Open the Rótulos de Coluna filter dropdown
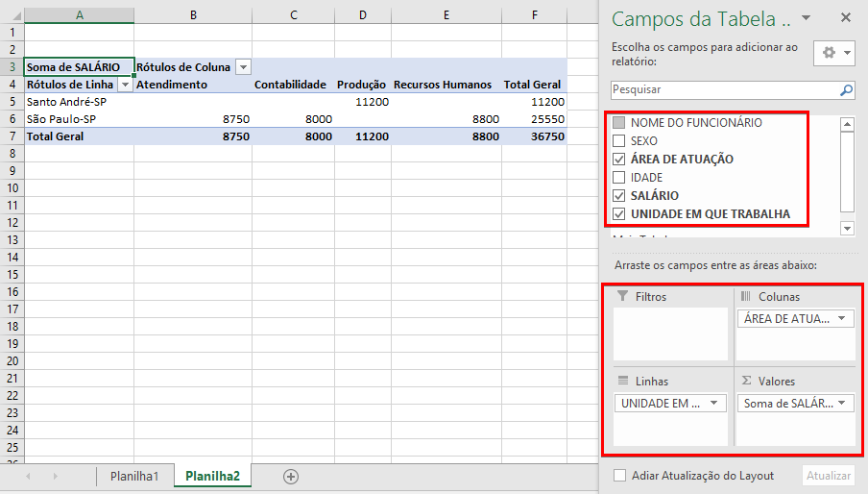The image size is (868, 494). 243,67
